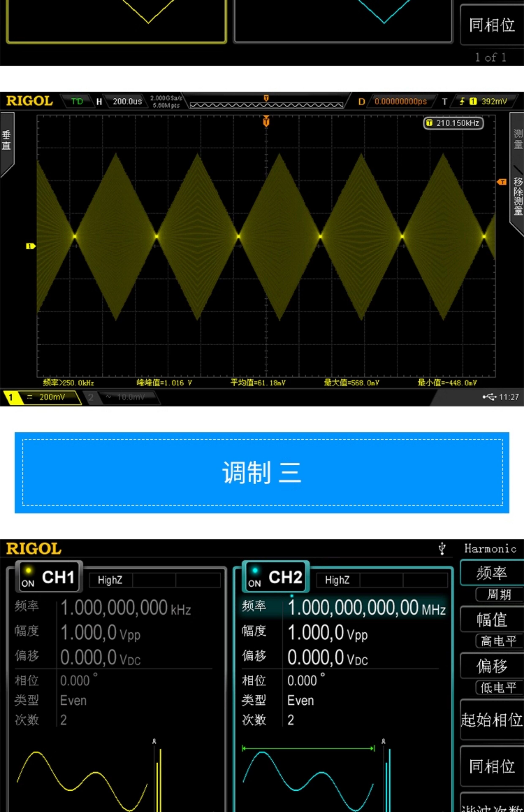524x812 pixels.
Task: Click the CH1 频率 parameter label
Action: pos(27,606)
